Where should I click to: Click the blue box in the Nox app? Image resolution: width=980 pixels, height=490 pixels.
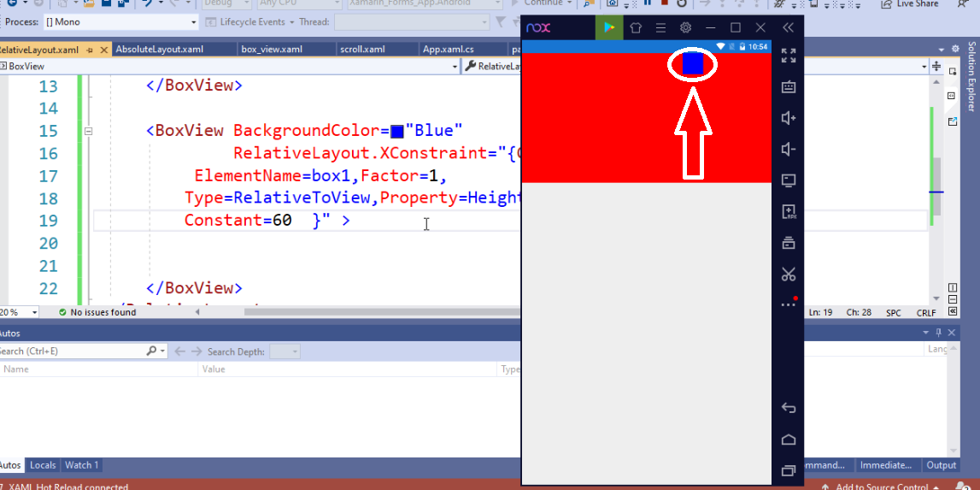pos(693,64)
